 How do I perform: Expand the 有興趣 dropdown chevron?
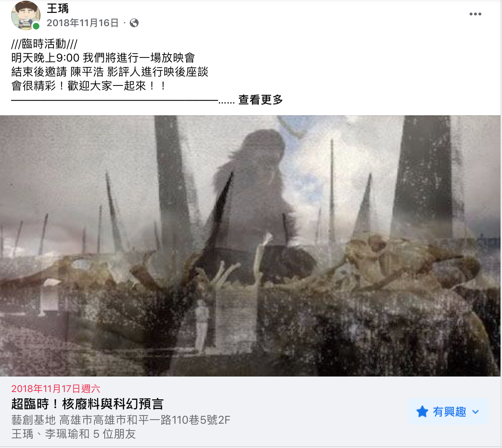click(475, 412)
